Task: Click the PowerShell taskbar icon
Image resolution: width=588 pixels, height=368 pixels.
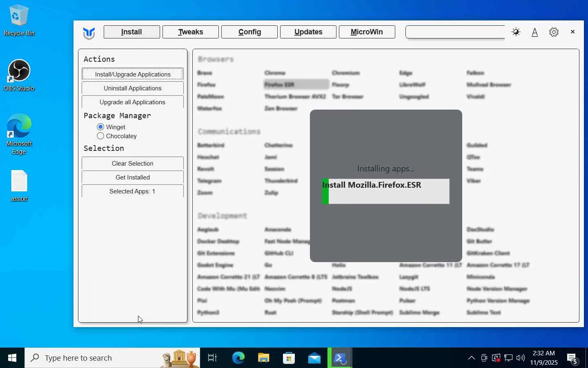Action: pos(340,358)
